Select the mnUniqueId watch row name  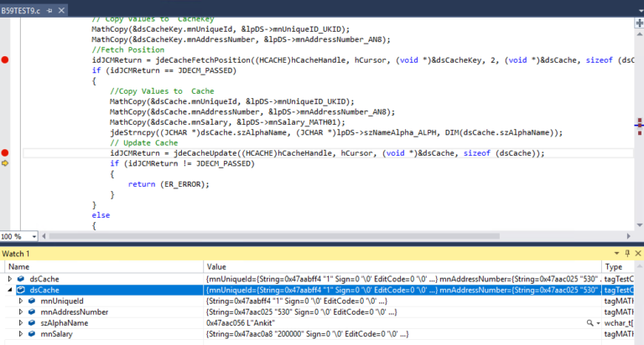[x=62, y=301]
